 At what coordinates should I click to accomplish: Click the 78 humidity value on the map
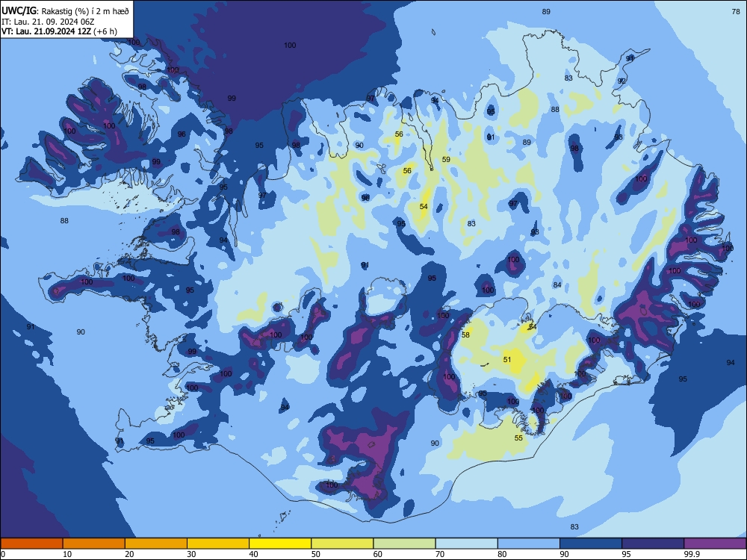pos(736,12)
